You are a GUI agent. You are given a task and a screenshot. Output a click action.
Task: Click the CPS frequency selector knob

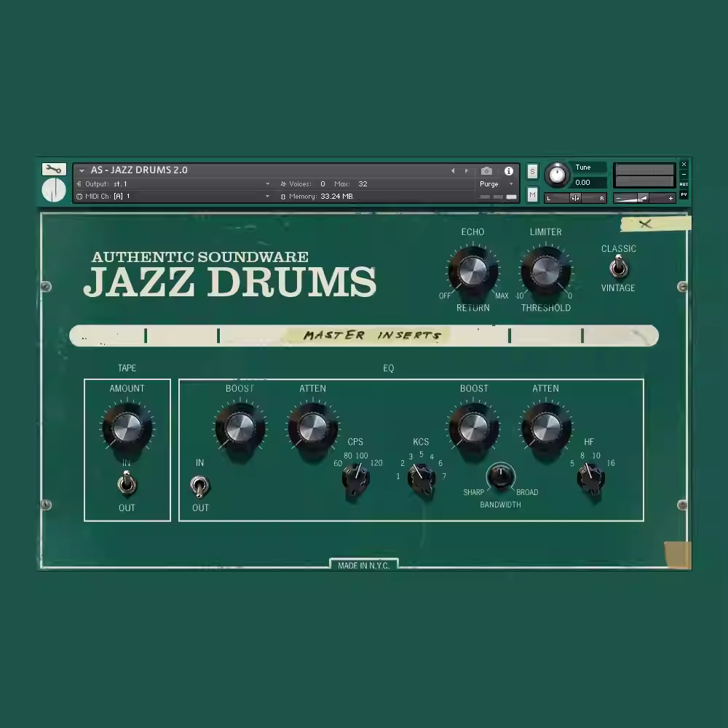pyautogui.click(x=356, y=479)
